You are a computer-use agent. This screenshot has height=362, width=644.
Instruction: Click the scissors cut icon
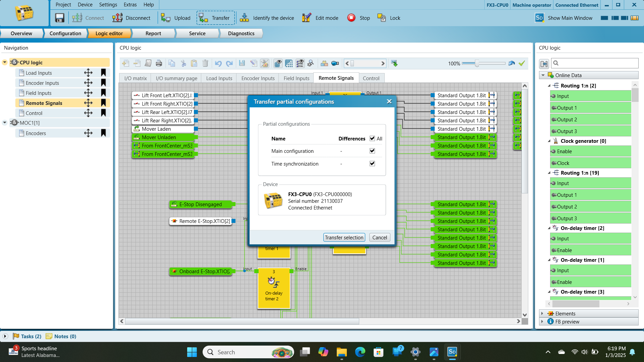pyautogui.click(x=183, y=63)
